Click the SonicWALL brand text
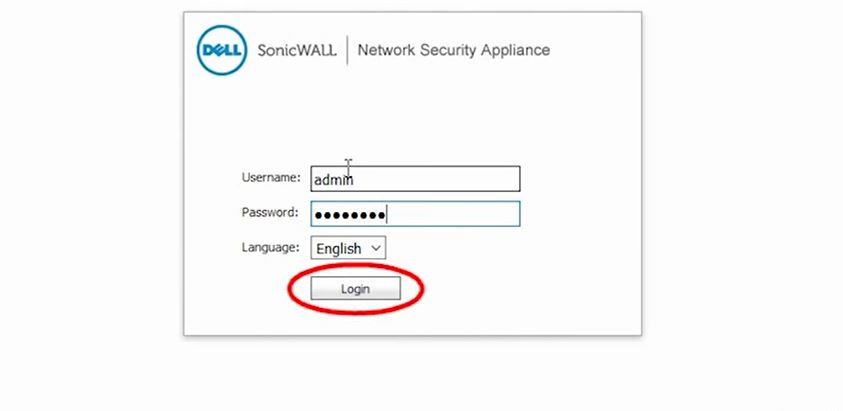Screen dimensions: 843x411 [x=297, y=50]
